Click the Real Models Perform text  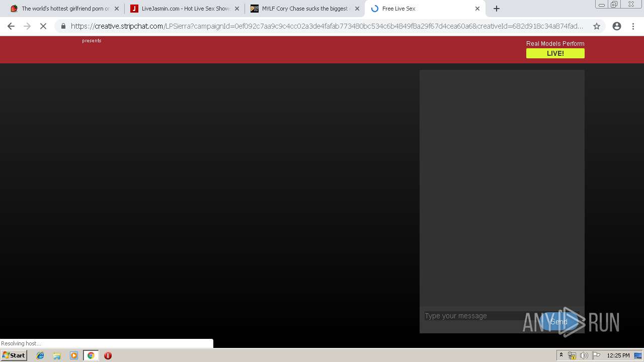(555, 44)
